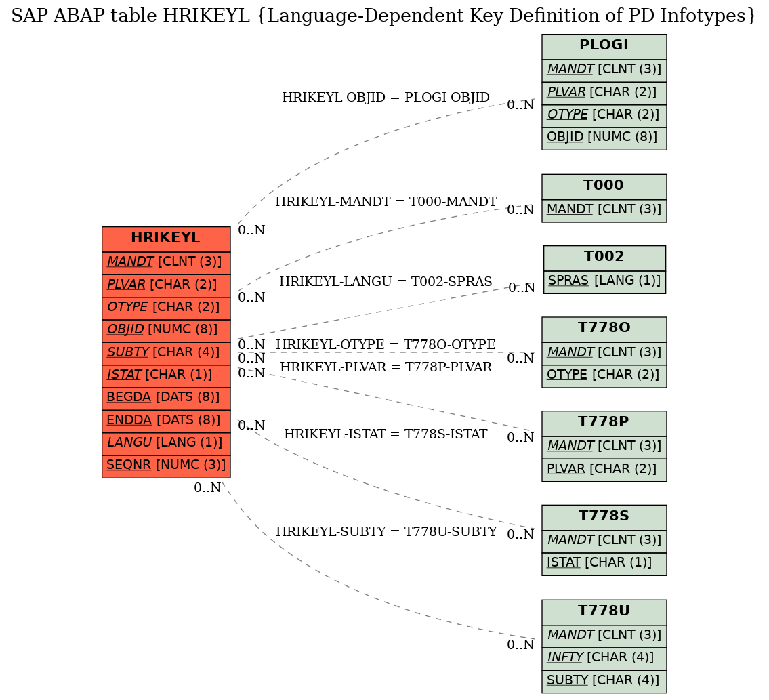The width and height of the screenshot is (769, 700).
Task: Select MANDT [CLNT (3)] row in T778P
Action: coord(604,447)
